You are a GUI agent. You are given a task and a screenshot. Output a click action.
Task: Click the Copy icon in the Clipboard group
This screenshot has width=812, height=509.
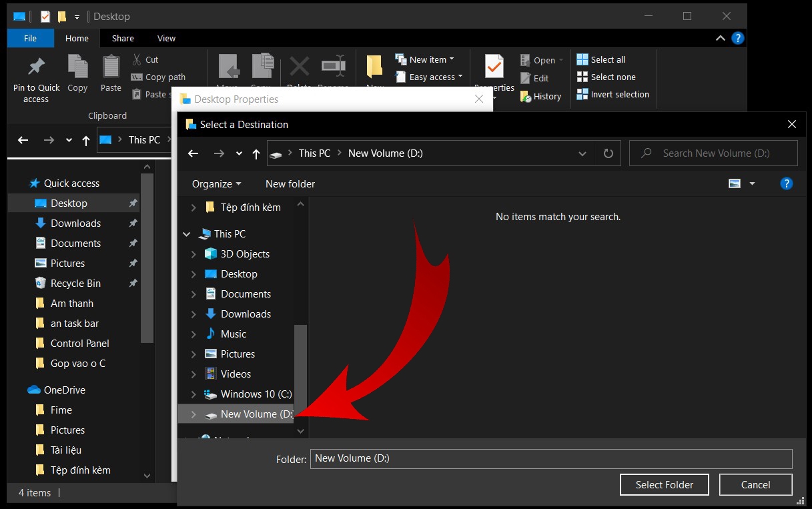tap(77, 66)
